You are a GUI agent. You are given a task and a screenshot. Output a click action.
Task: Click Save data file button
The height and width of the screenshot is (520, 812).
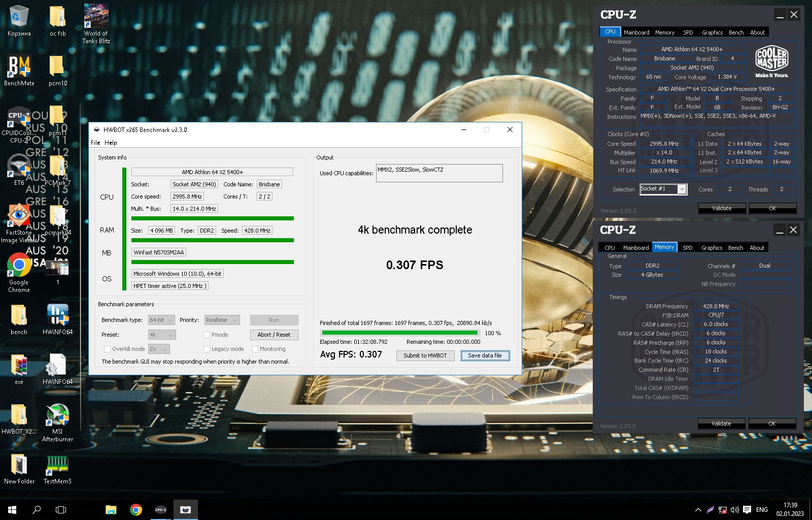pyautogui.click(x=485, y=355)
